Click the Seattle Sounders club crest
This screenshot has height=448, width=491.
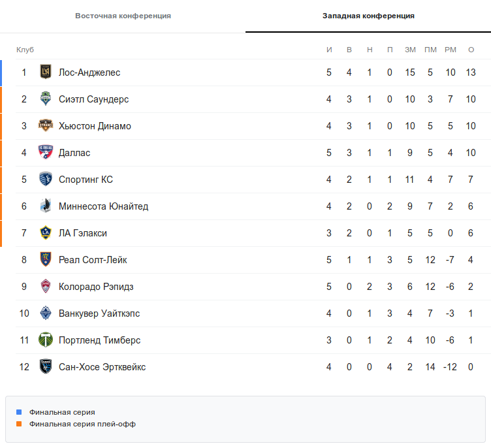coord(45,99)
